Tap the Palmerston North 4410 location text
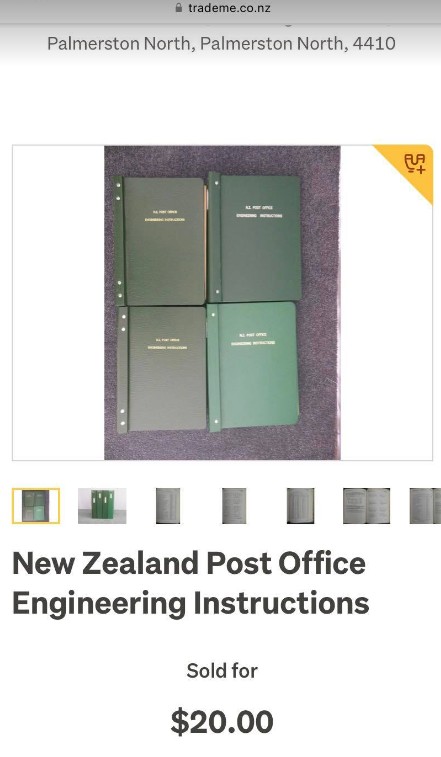 (221, 43)
